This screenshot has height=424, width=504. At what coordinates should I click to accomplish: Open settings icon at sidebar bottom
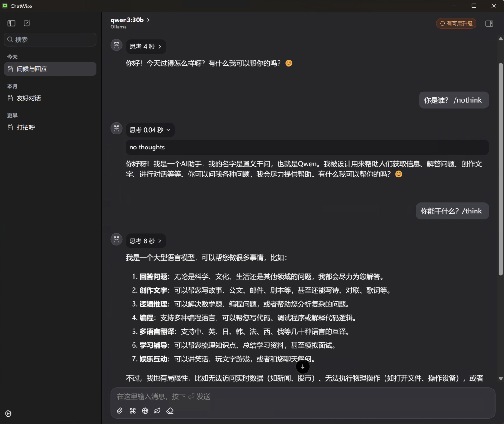click(x=8, y=414)
